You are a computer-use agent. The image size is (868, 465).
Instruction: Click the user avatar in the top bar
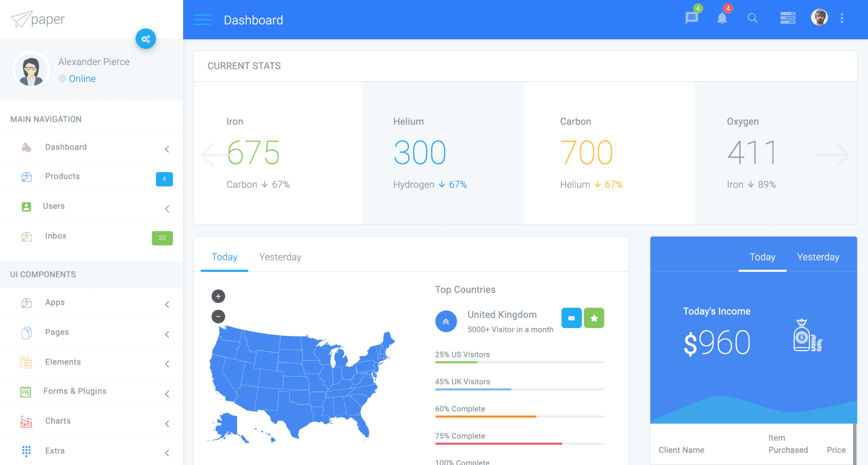(x=819, y=17)
